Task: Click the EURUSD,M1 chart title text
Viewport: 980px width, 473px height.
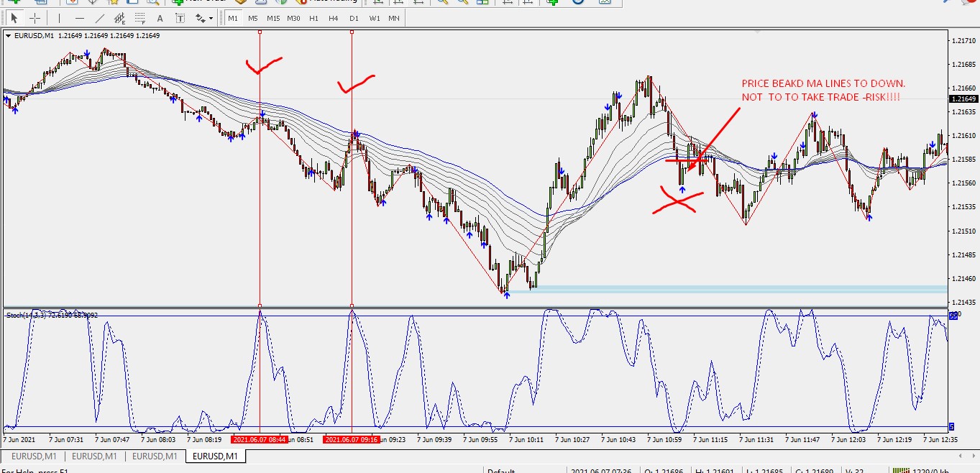Action: point(34,35)
